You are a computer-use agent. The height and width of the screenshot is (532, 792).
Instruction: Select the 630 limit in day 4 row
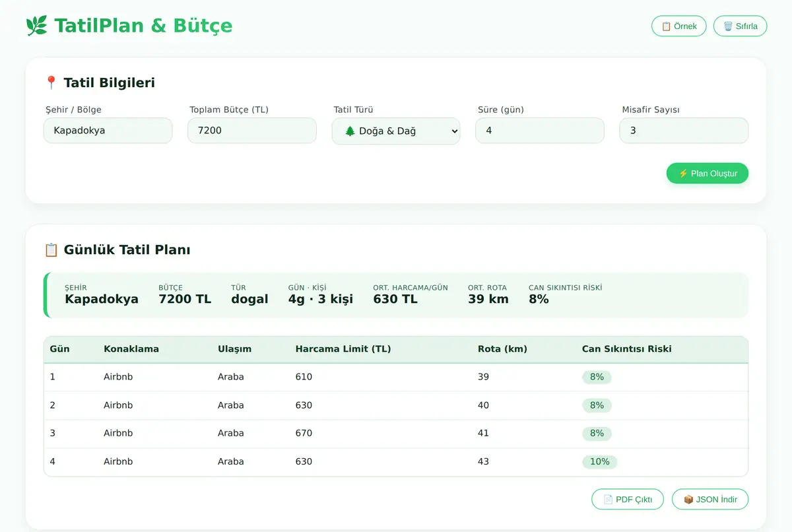click(x=304, y=462)
